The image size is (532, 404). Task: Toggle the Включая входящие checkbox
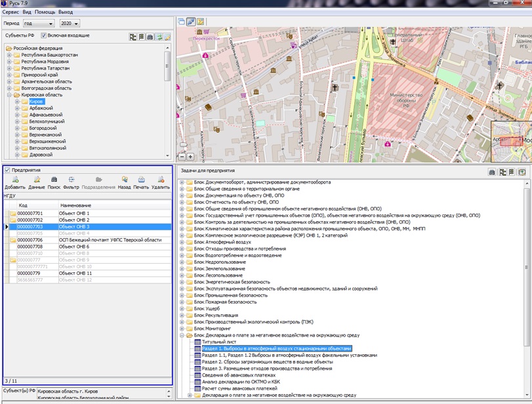(x=44, y=35)
